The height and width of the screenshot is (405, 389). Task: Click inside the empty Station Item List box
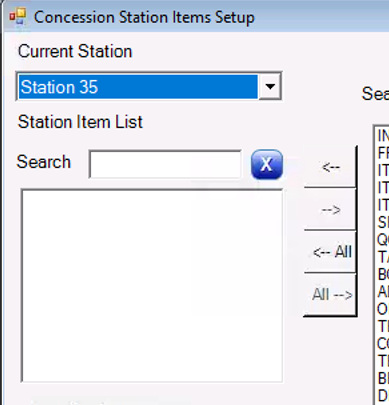tap(152, 286)
